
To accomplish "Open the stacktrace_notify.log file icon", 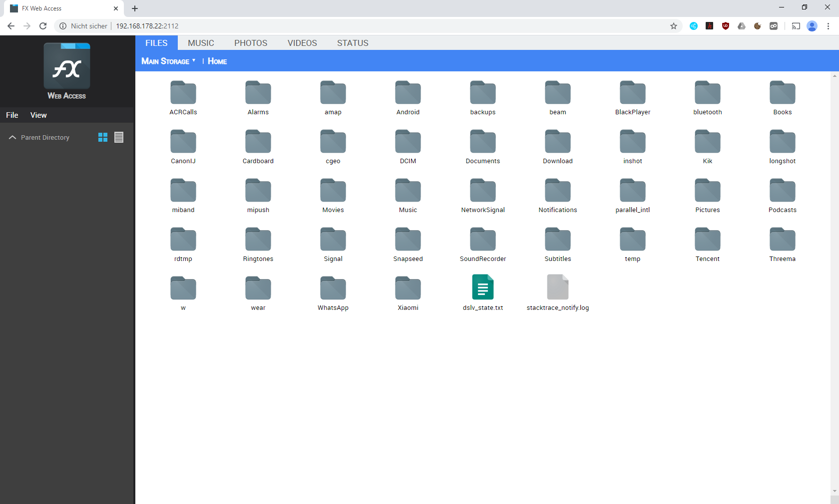I will [x=558, y=287].
